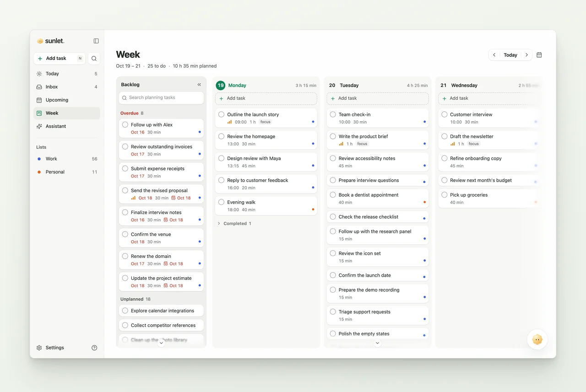Open the calendar date picker icon
This screenshot has height=392, width=586.
(x=539, y=55)
